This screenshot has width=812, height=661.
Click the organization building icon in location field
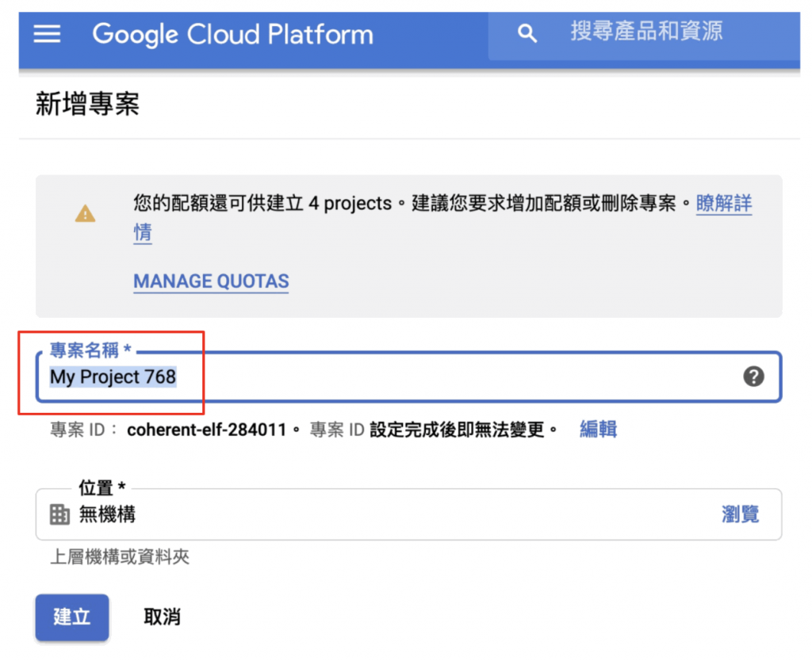[59, 514]
